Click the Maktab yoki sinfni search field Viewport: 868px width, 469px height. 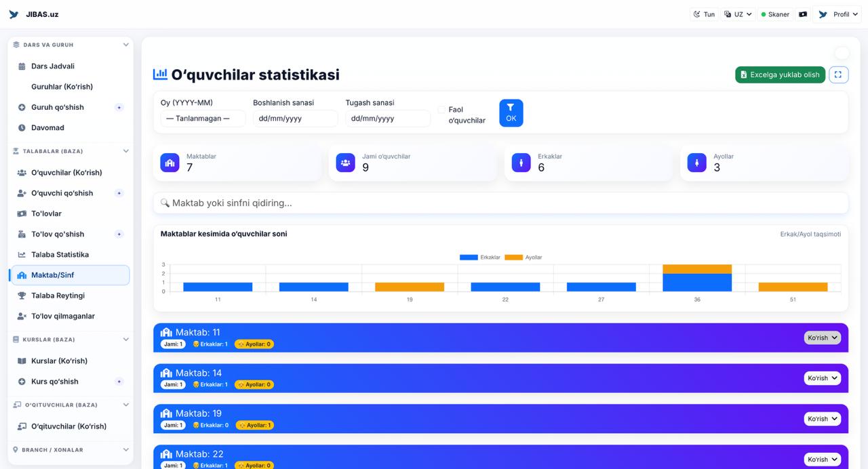[500, 203]
